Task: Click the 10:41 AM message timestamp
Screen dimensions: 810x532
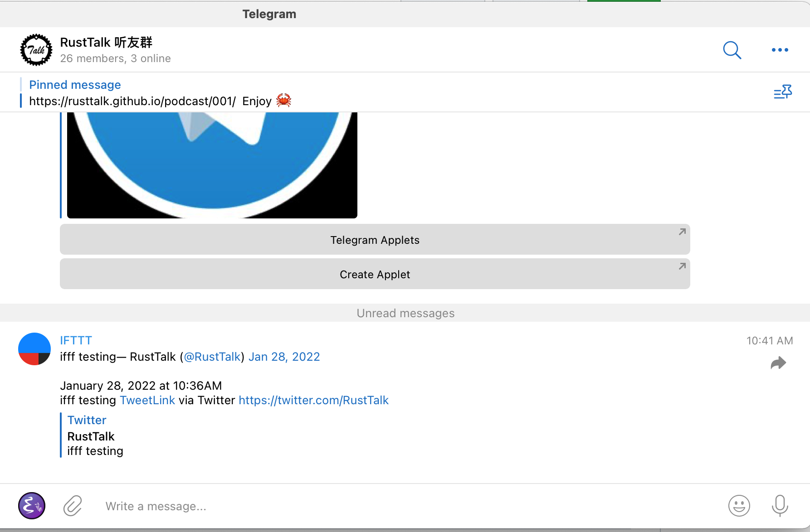Action: (x=770, y=341)
